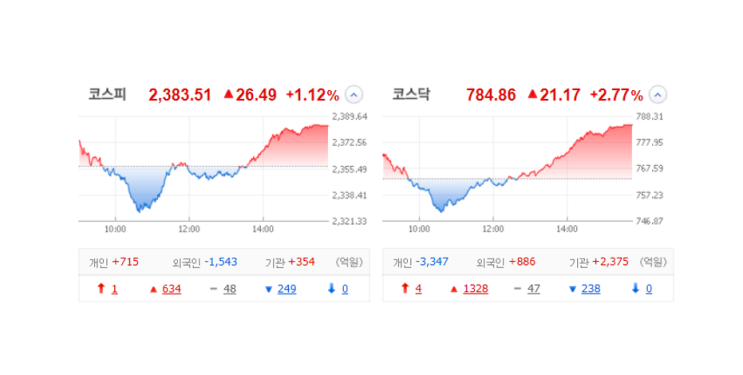This screenshot has width=743, height=375.
Task: Open the 코스피 634 rising stocks link
Action: [x=172, y=289]
